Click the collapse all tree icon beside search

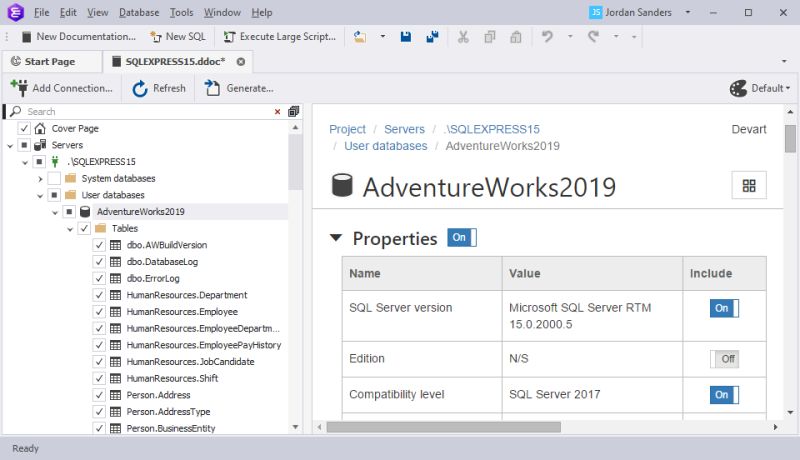tap(293, 111)
